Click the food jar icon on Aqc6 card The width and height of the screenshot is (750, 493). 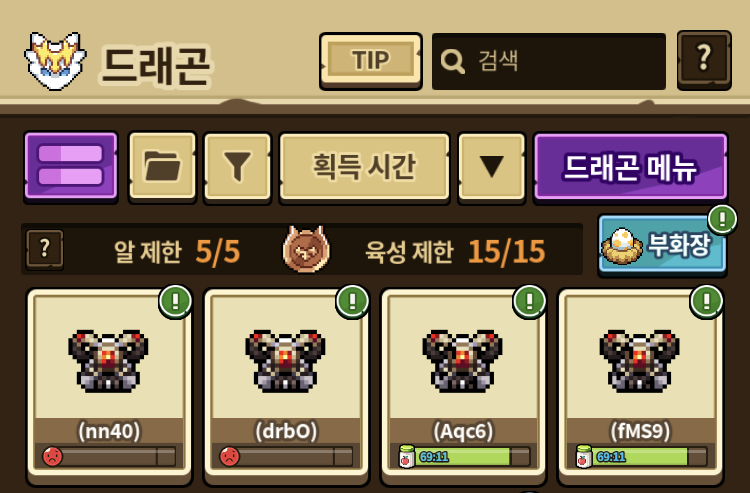pyautogui.click(x=406, y=456)
